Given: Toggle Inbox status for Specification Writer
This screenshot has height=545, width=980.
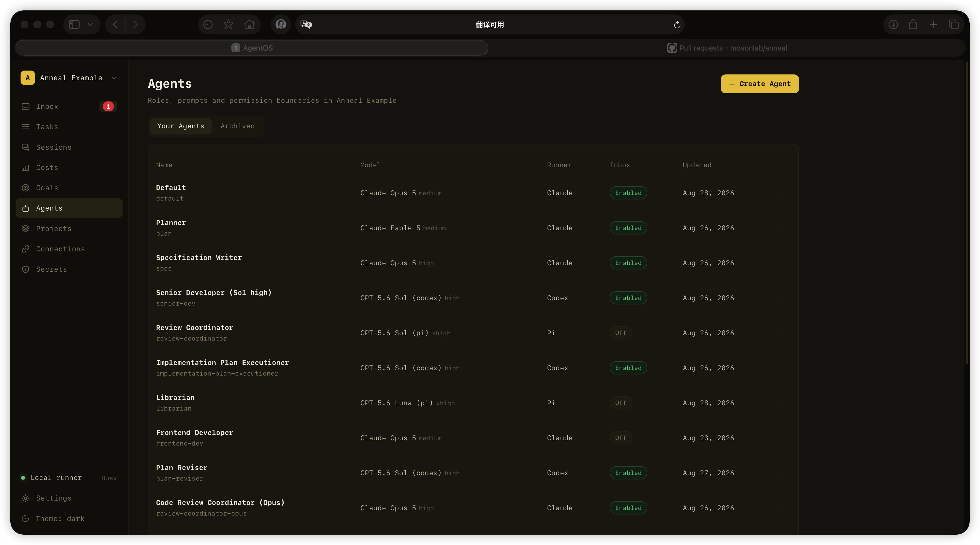Looking at the screenshot, I should coord(628,263).
